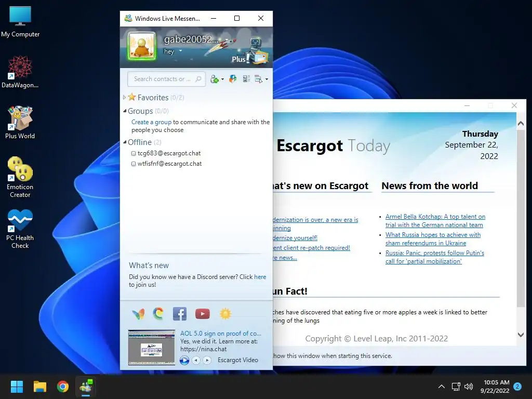Click status icon beside tcg683@escargot.chat
Screen dimensions: 532x399
(x=134, y=154)
